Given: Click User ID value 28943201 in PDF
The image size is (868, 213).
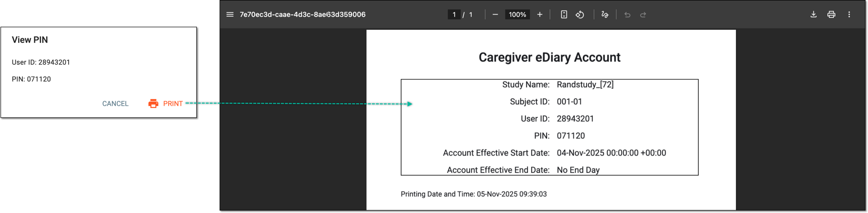Looking at the screenshot, I should point(575,119).
